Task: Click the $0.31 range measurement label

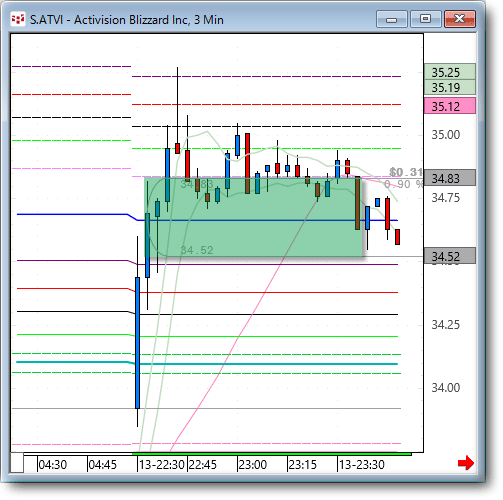Action: [406, 172]
